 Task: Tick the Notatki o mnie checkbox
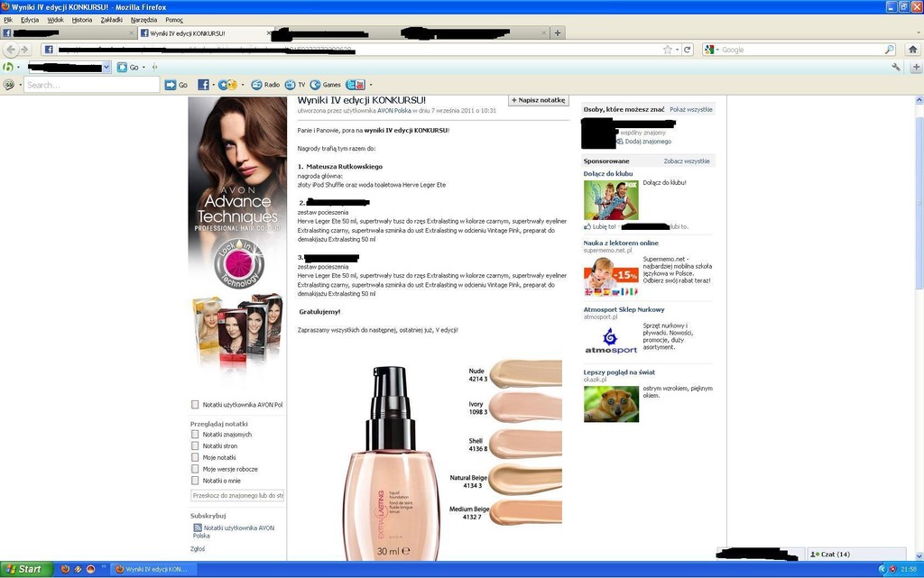pyautogui.click(x=195, y=481)
